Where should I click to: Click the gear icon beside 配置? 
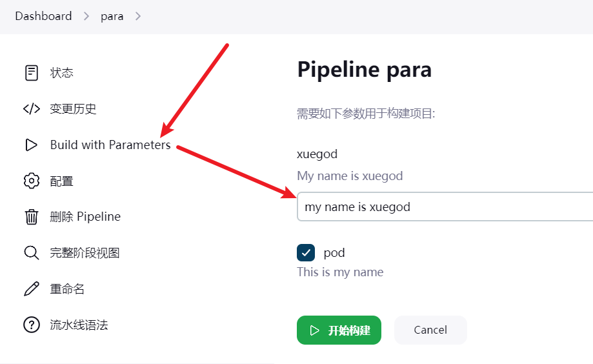(x=31, y=181)
